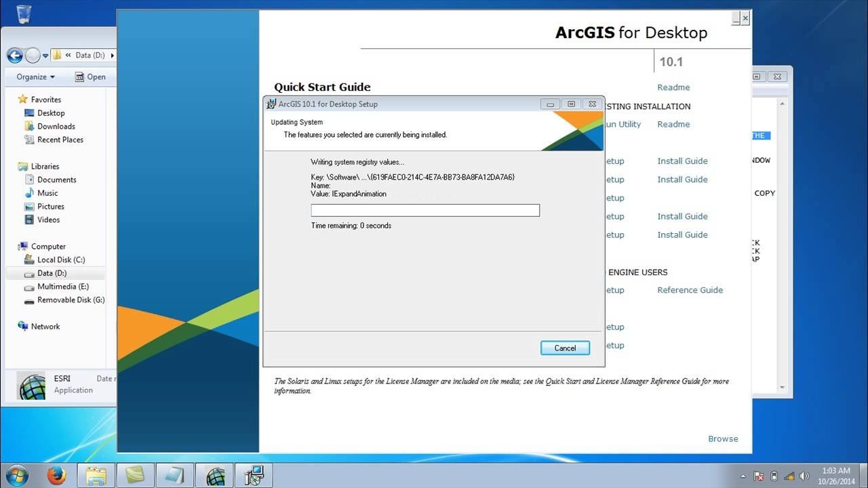Open the Readme link next to Run Utility

pos(673,124)
